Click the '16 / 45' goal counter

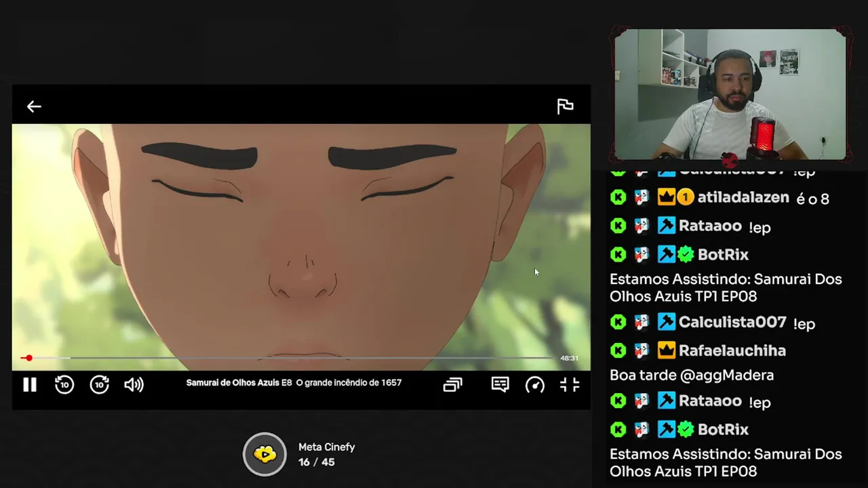(316, 462)
